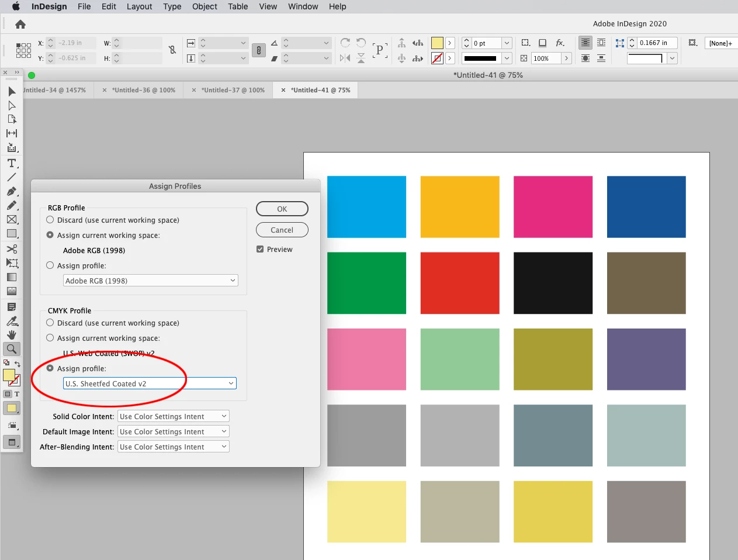Click the drop shadow icon
Image resolution: width=738 pixels, height=560 pixels.
point(542,43)
